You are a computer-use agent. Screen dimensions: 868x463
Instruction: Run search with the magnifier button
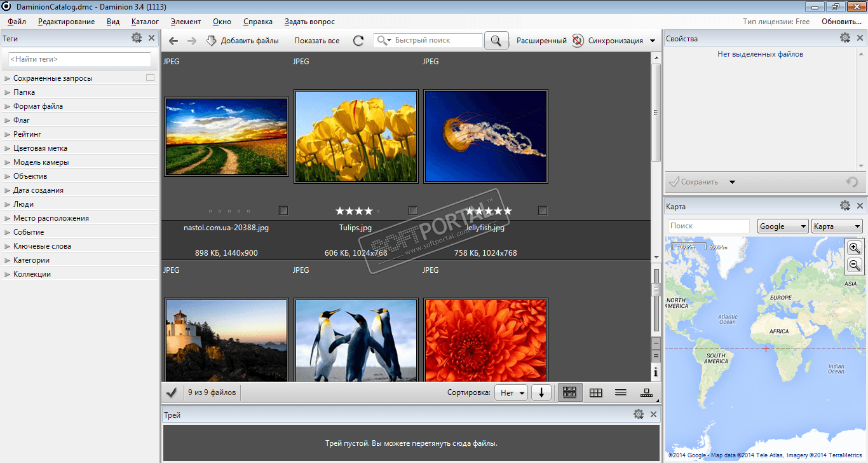click(x=496, y=41)
